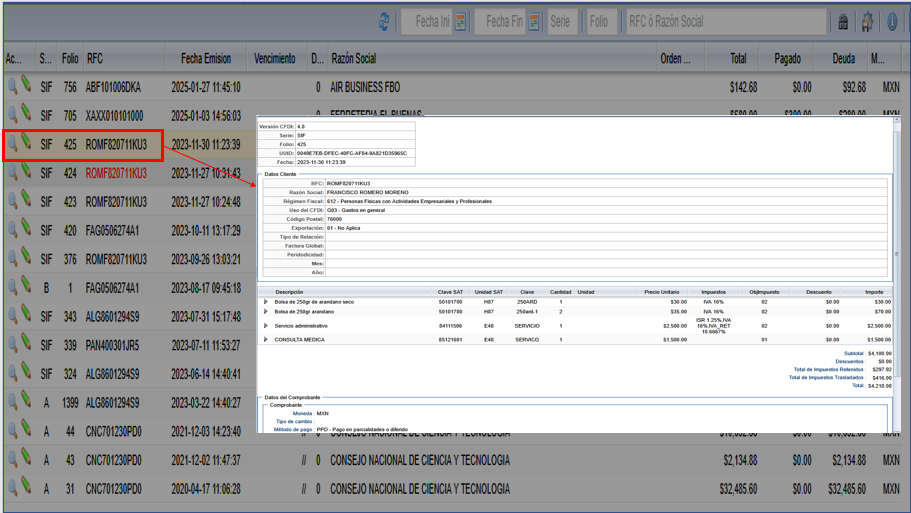Open the gear settings icon in toolbar

tap(867, 22)
